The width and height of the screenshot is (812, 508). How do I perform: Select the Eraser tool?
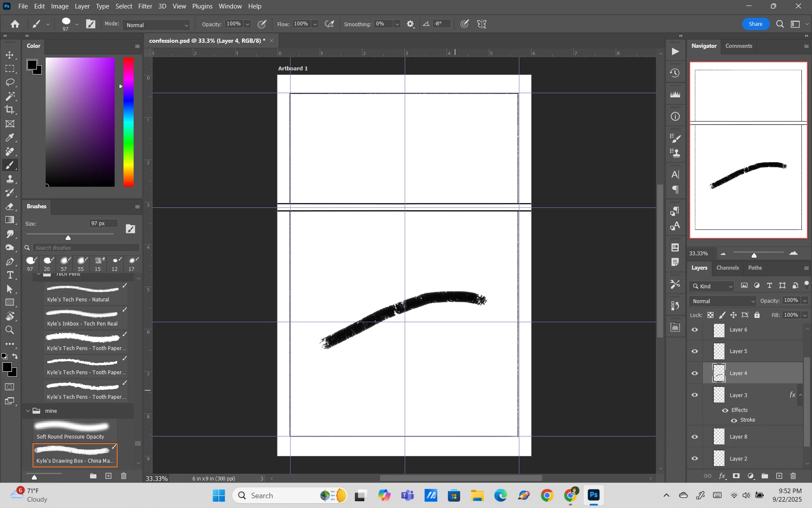[10, 207]
